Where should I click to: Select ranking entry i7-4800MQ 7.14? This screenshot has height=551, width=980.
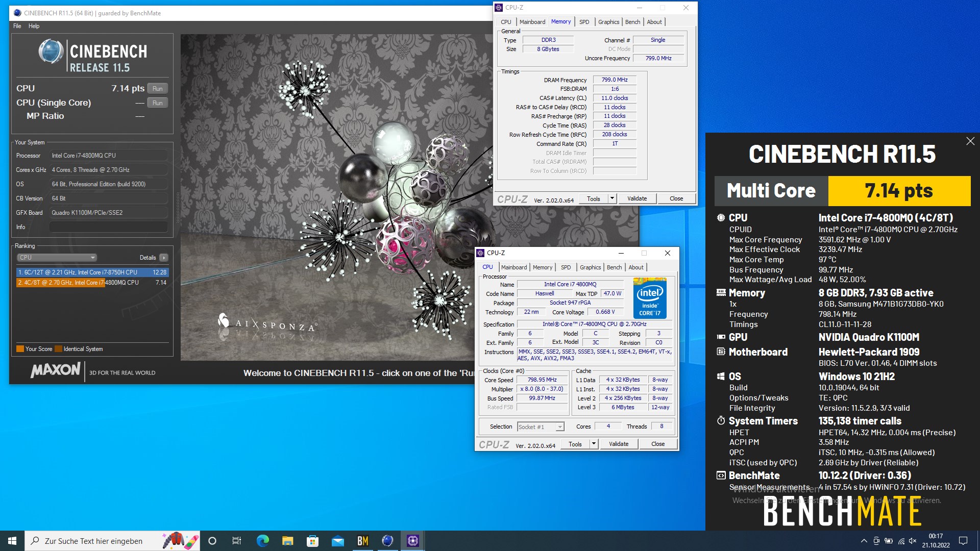pyautogui.click(x=92, y=282)
